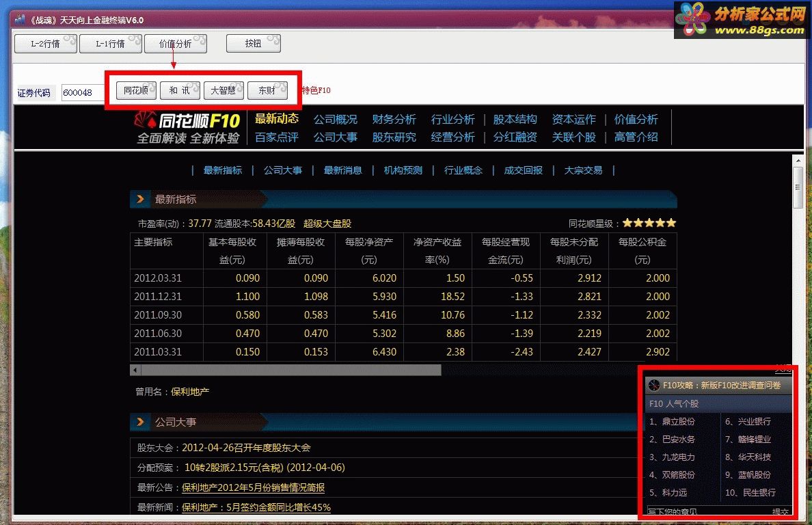
Task: Open popular stock 科力远
Action: coord(674,492)
